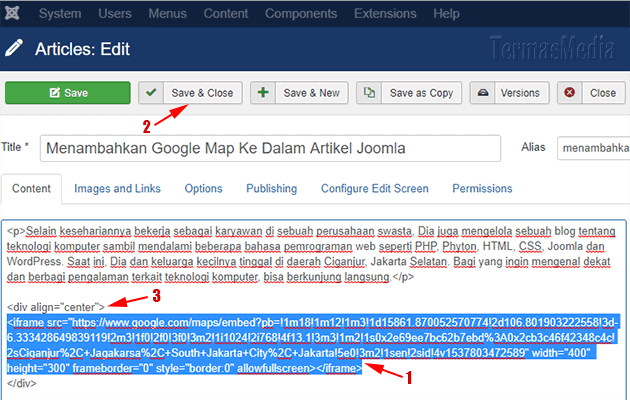Switch to the Permissions tab
Viewport: 630px width, 400px height.
click(483, 188)
